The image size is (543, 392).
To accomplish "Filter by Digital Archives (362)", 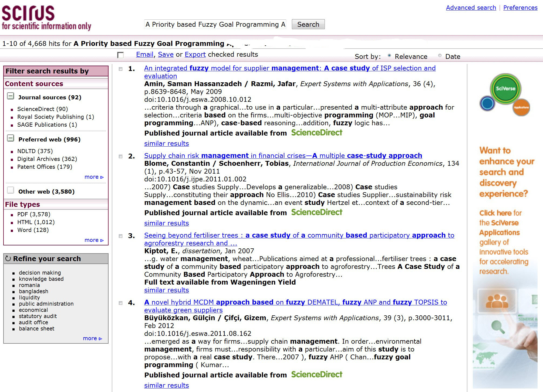I will [x=47, y=159].
